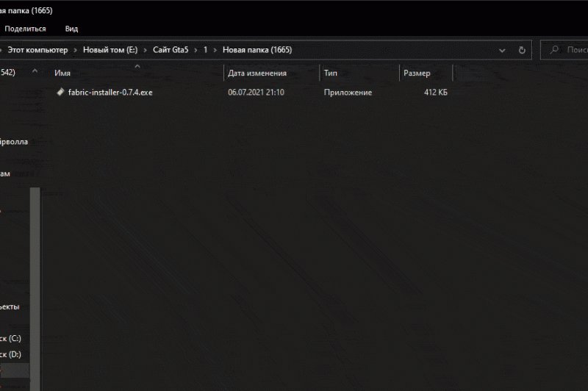Screen dimensions: 588x391
Task: Click the fabric-installer file icon
Action: tap(60, 92)
